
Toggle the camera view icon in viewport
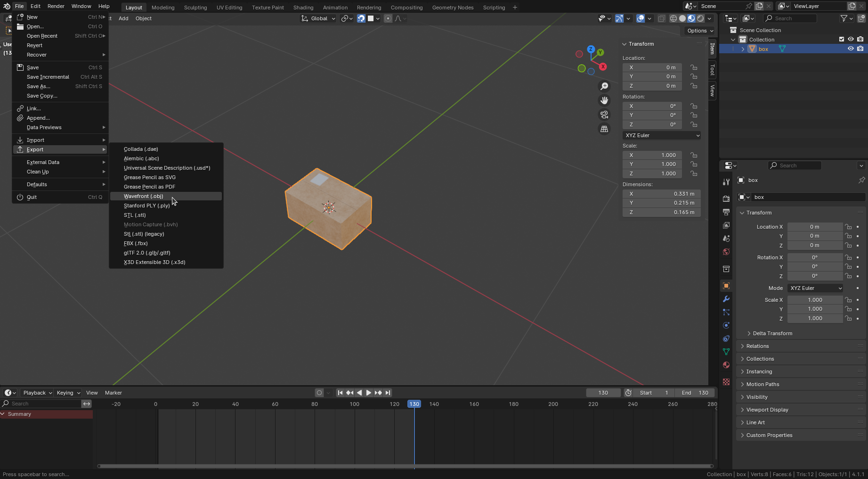pyautogui.click(x=604, y=115)
